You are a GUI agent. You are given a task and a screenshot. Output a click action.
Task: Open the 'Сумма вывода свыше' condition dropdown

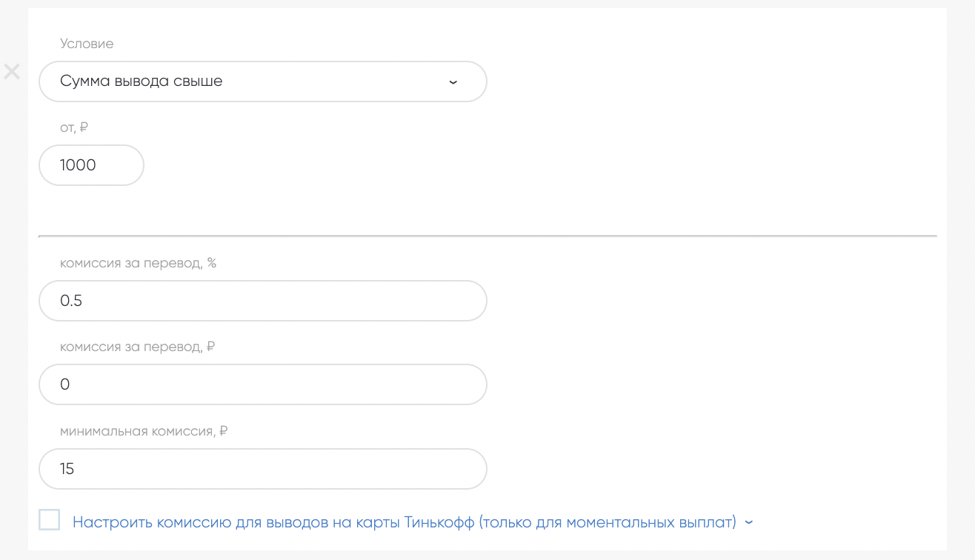(x=262, y=81)
